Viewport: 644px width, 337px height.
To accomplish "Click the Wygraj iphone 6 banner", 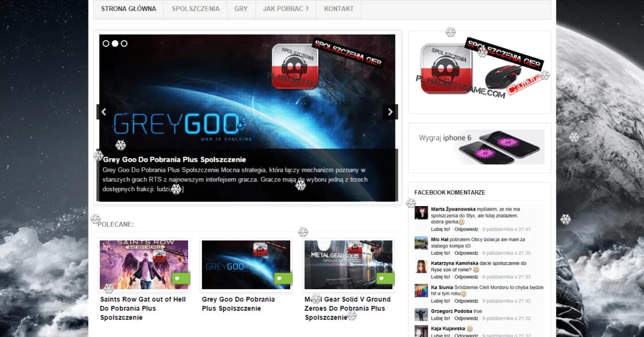I will point(479,147).
